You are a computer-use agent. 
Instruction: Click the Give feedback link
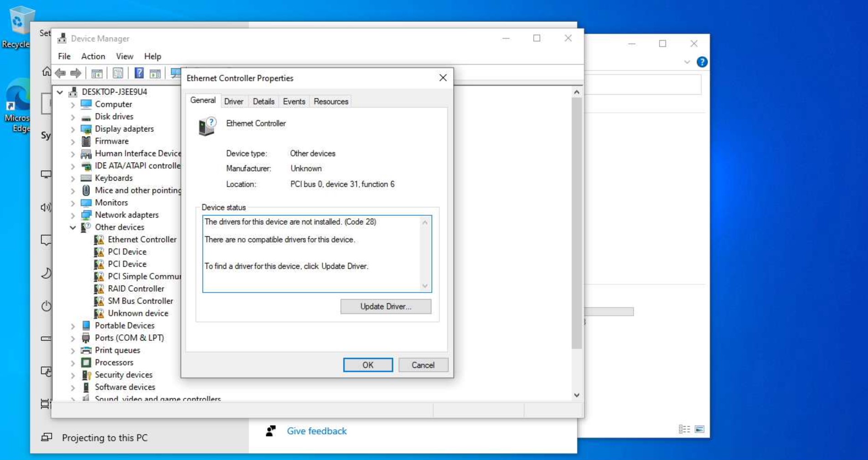(x=316, y=431)
